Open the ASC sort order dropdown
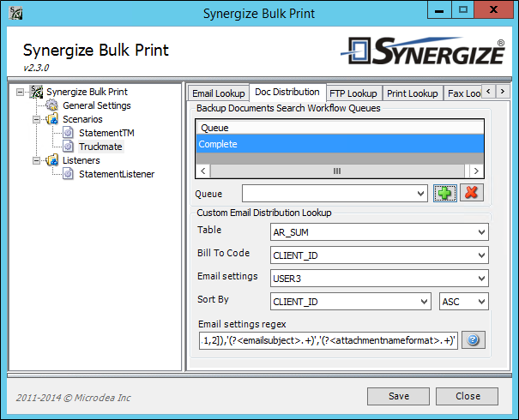The image size is (519, 420). (481, 302)
